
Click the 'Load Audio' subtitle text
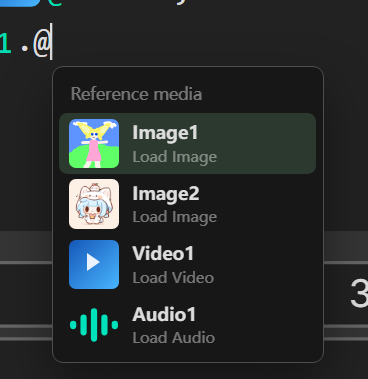tap(174, 338)
